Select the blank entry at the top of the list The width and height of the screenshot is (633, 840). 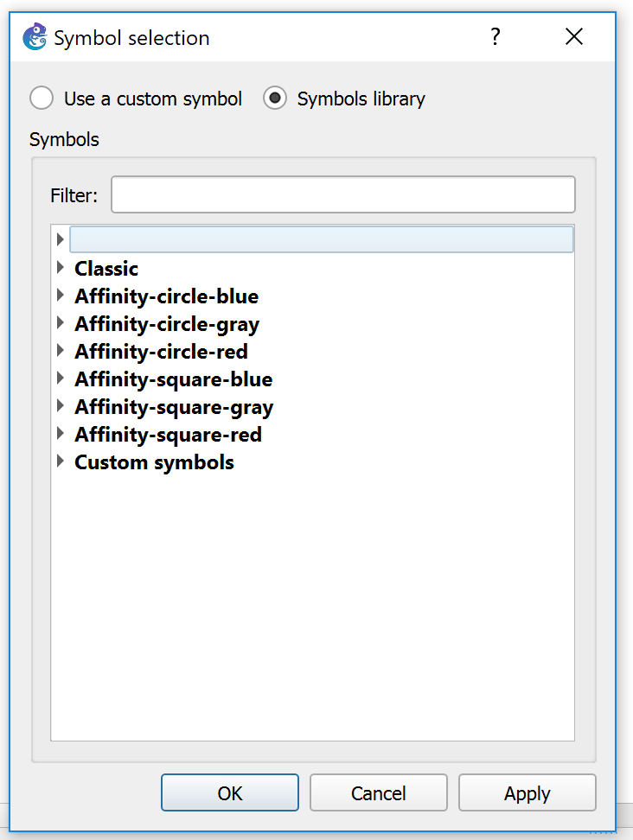click(x=320, y=239)
